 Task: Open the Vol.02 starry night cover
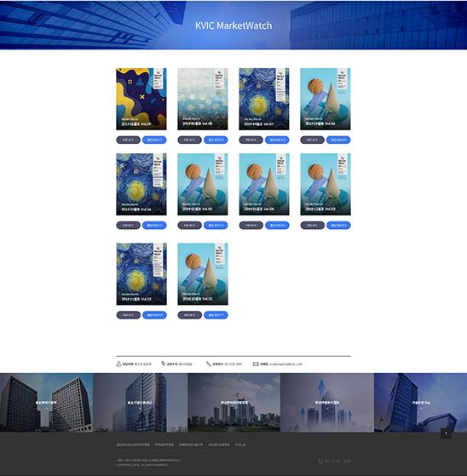click(x=141, y=274)
